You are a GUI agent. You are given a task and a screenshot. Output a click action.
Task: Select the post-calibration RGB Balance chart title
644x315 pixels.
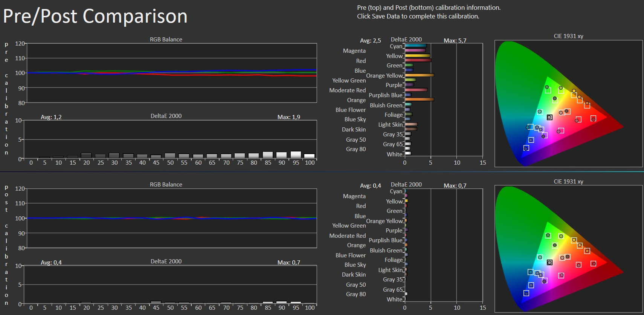click(166, 185)
